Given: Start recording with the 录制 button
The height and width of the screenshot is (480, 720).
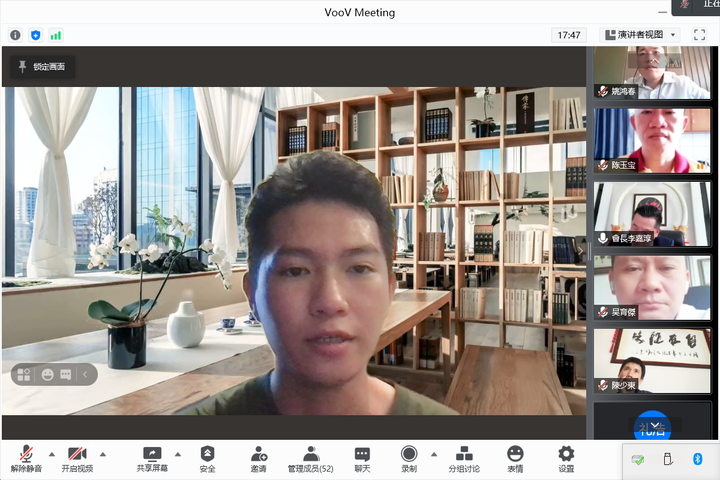Looking at the screenshot, I should pyautogui.click(x=409, y=457).
